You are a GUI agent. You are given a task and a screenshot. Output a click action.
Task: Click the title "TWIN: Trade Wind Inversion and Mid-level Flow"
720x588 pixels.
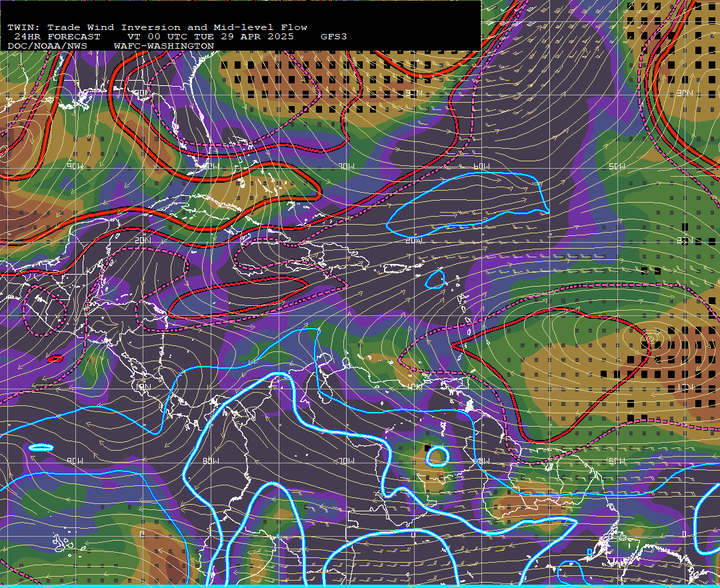click(x=157, y=27)
